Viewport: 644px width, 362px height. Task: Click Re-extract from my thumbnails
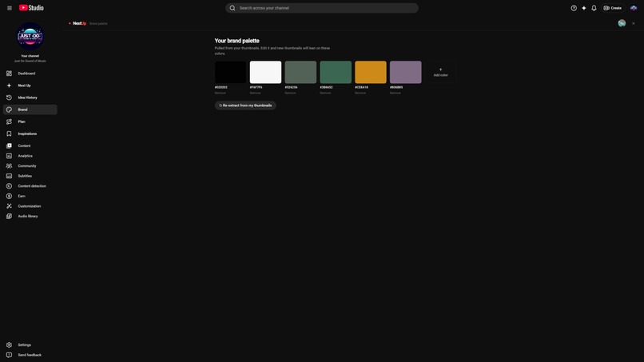[245, 105]
